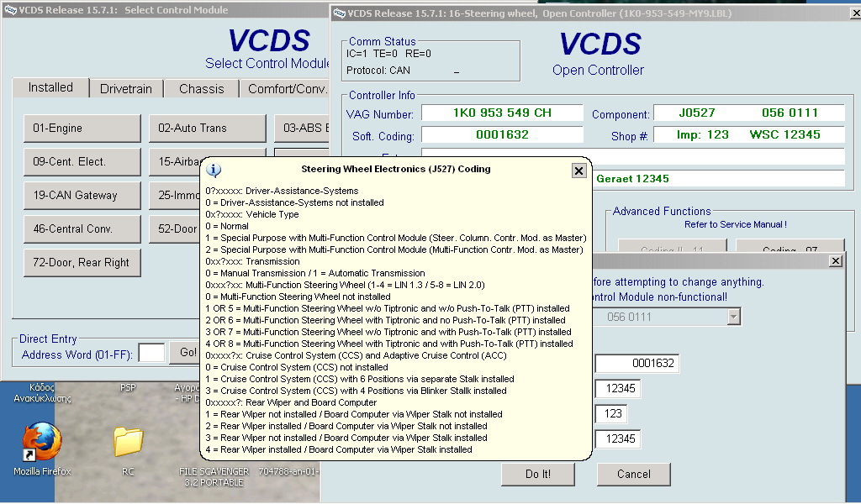Open the 03-ABS module
Image resolution: width=861 pixels, height=504 pixels.
pyautogui.click(x=302, y=129)
